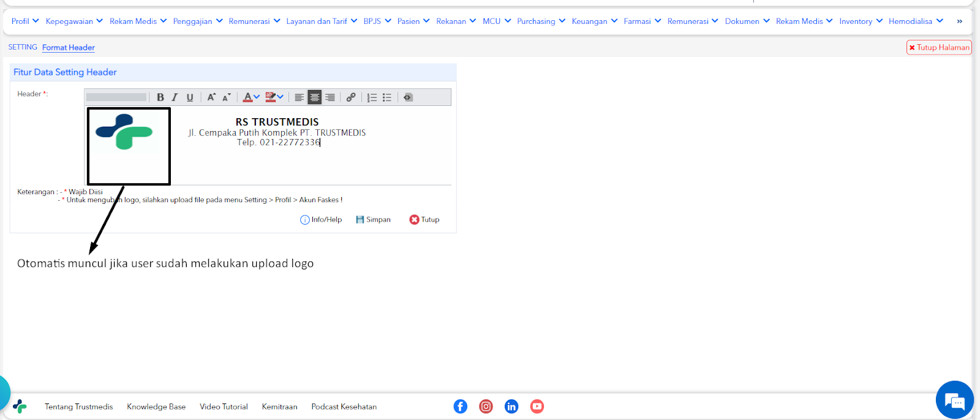980x420 pixels.
Task: Open the Dokumen dropdown
Action: pyautogui.click(x=747, y=21)
